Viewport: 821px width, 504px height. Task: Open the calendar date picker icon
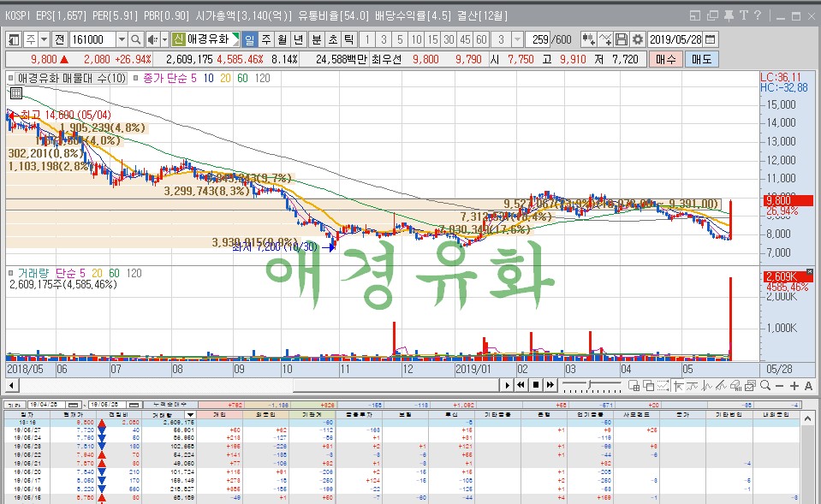[x=710, y=39]
